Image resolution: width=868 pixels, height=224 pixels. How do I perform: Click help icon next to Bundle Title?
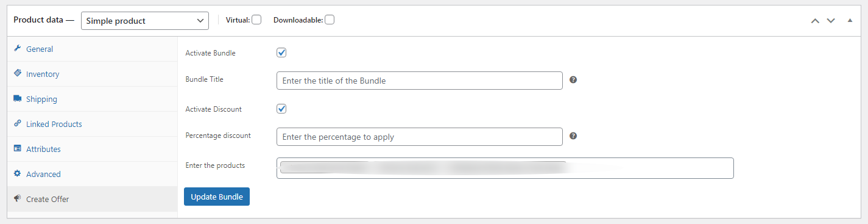(573, 80)
